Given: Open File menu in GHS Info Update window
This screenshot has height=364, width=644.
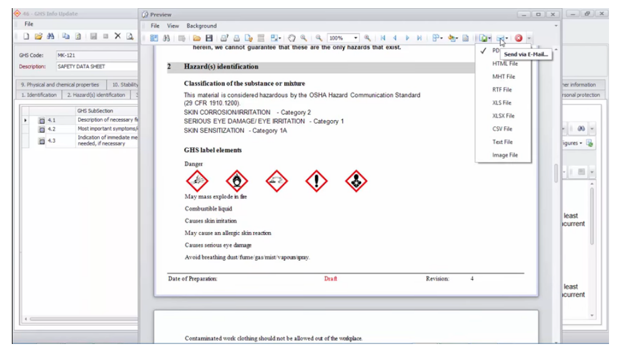Looking at the screenshot, I should coord(28,24).
